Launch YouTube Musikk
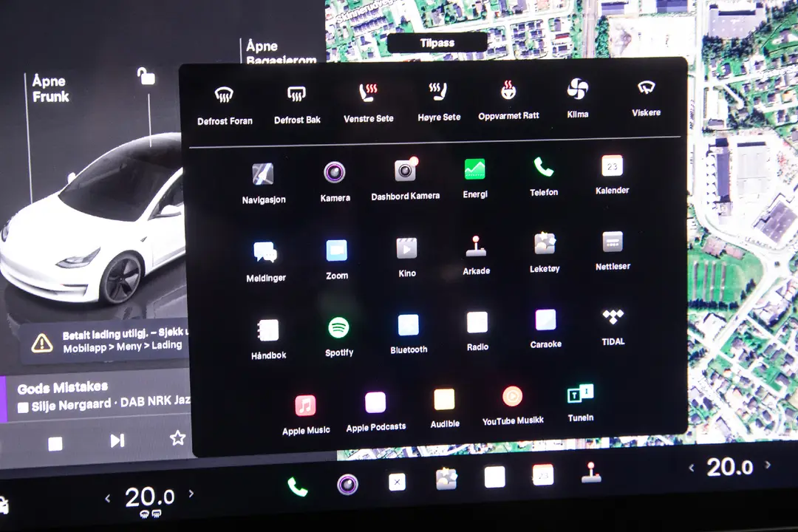This screenshot has width=798, height=532. click(513, 406)
